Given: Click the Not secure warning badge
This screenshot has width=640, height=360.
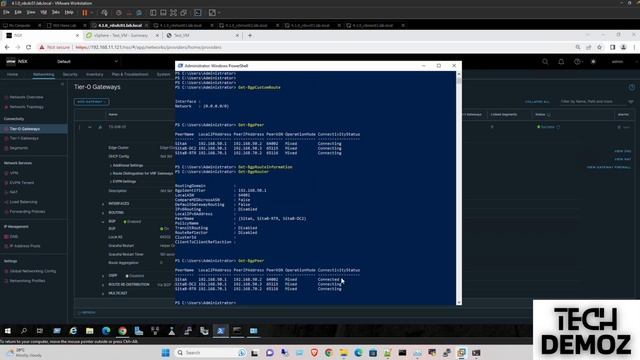Looking at the screenshot, I should 55,47.
